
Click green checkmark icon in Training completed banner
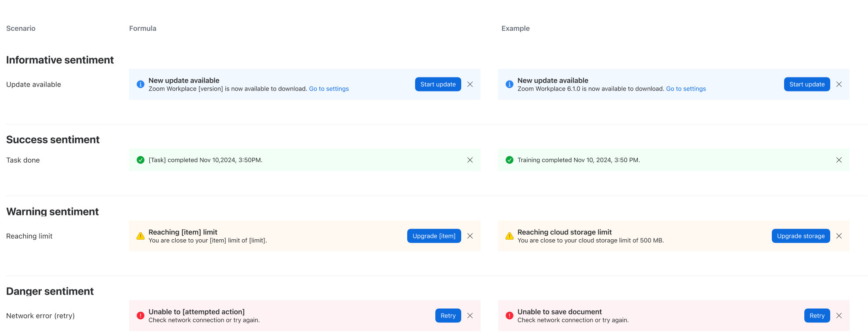tap(510, 160)
